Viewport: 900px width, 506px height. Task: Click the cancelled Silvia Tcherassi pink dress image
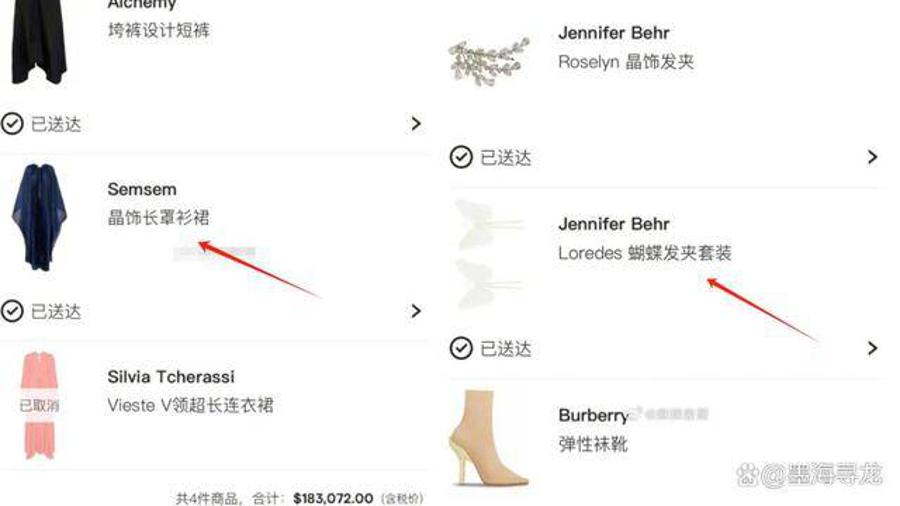pos(39,406)
